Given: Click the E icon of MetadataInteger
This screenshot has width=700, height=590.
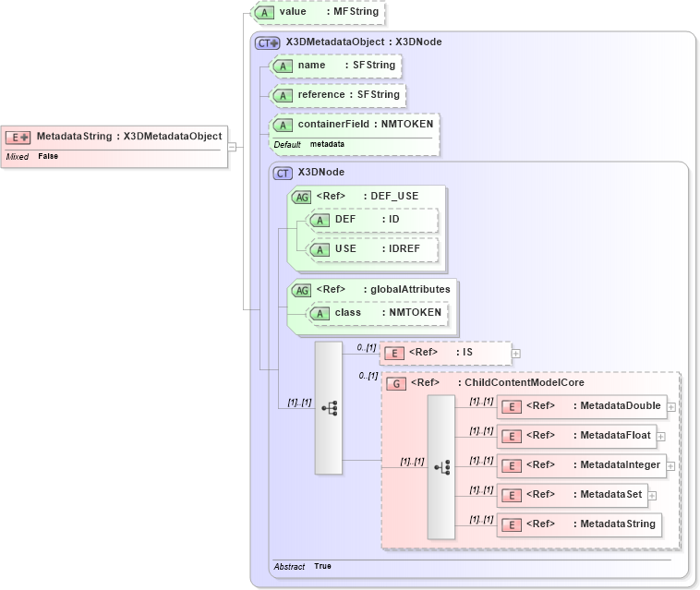Looking at the screenshot, I should 512,466.
